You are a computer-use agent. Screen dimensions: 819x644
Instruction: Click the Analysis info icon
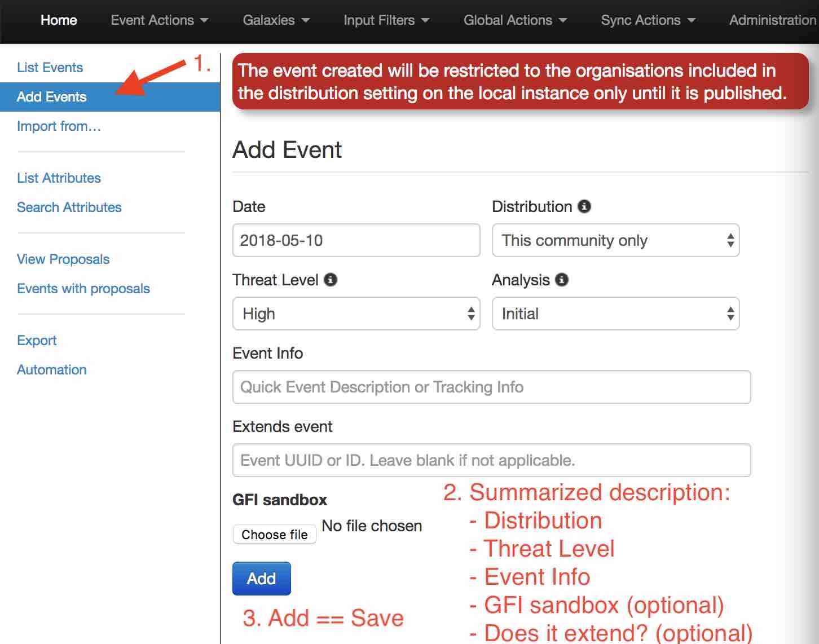(x=561, y=279)
